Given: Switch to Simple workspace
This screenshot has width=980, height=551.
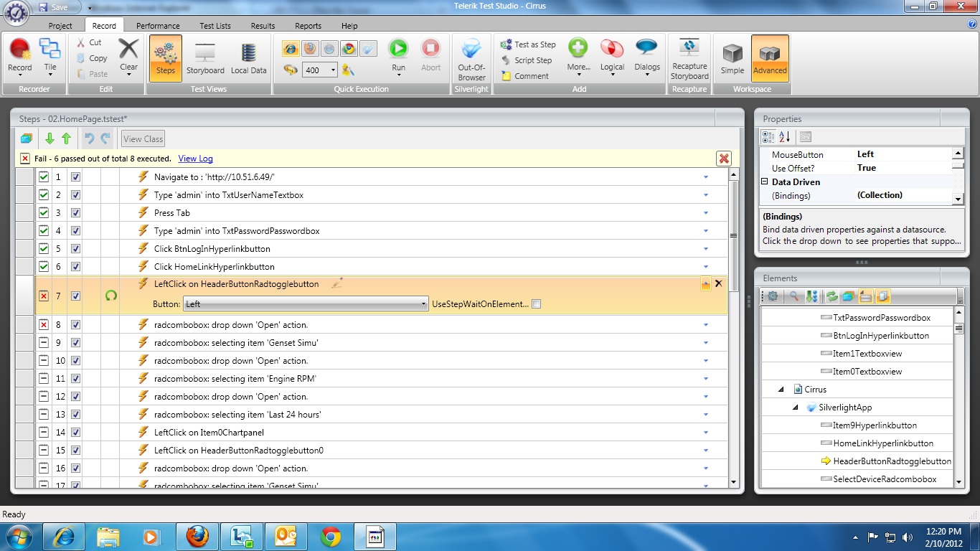Looking at the screenshot, I should 732,58.
